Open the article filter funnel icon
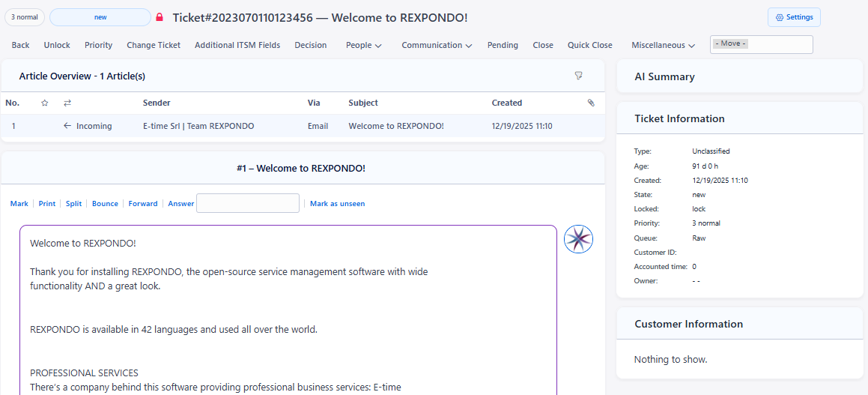This screenshot has width=868, height=395. [578, 76]
